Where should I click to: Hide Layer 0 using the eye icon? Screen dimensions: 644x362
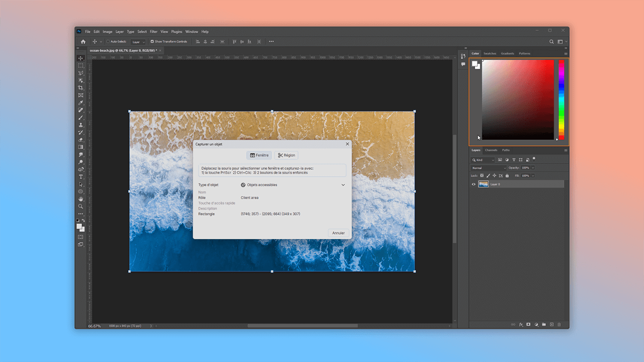click(x=474, y=184)
